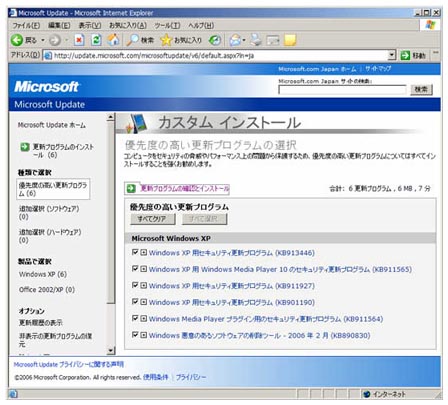Expand details for KB911565 update
This screenshot has height=405, width=448.
(143, 269)
